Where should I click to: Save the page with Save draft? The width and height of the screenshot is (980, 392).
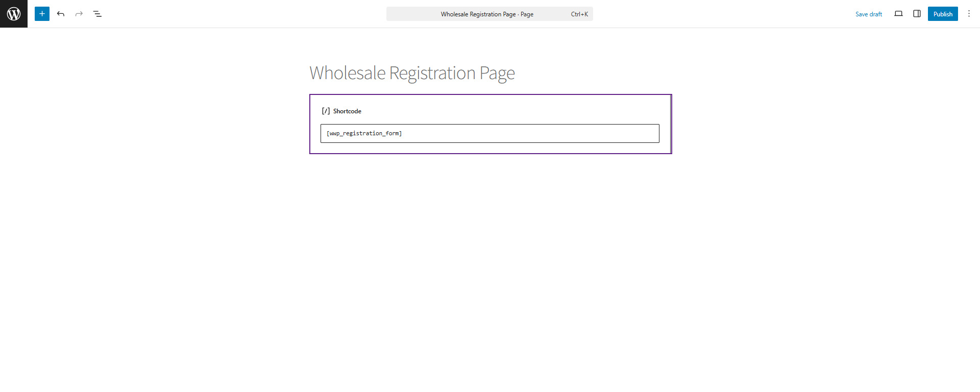pos(869,14)
